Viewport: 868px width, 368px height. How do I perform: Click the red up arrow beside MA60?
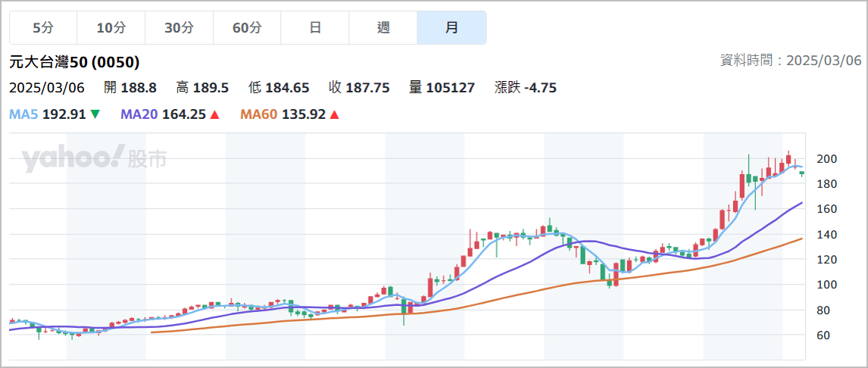[334, 114]
